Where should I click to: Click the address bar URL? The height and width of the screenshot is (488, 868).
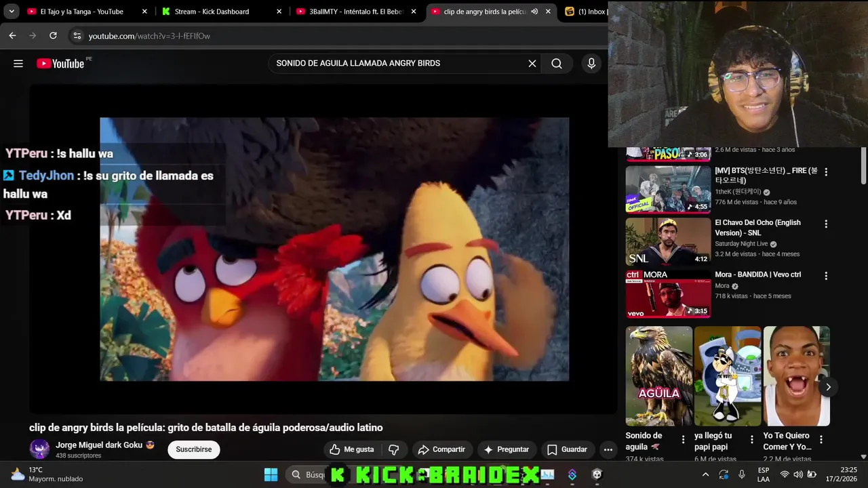click(x=149, y=36)
